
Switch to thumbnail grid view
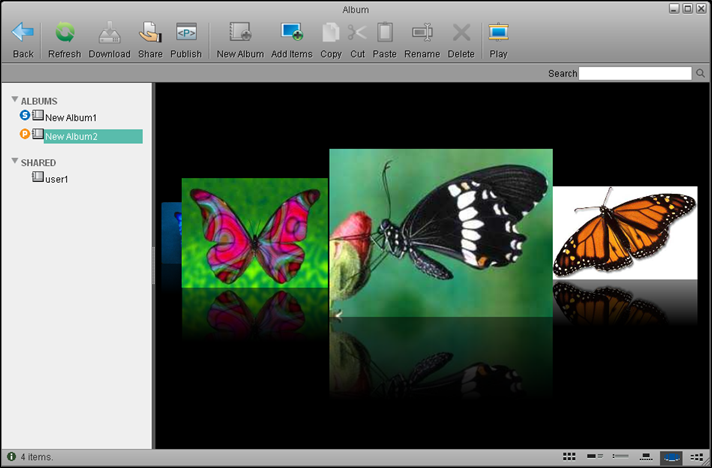pos(569,456)
